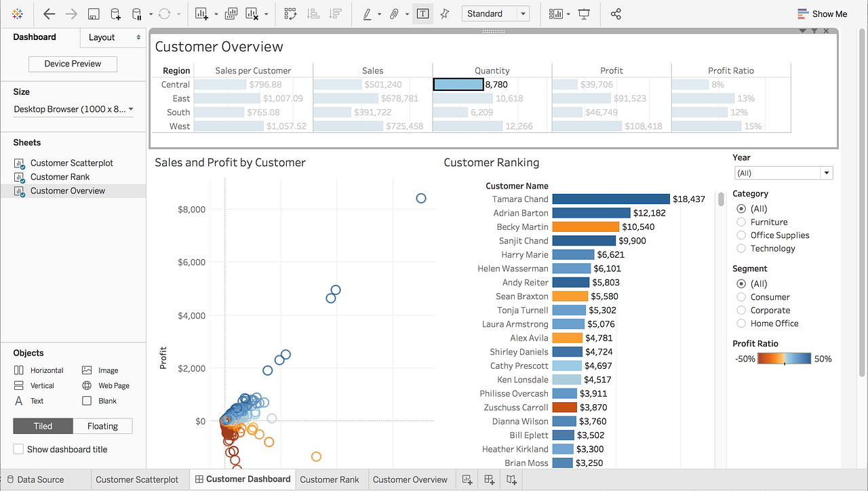Switch to the Customer Rank sheet tab

coord(330,479)
